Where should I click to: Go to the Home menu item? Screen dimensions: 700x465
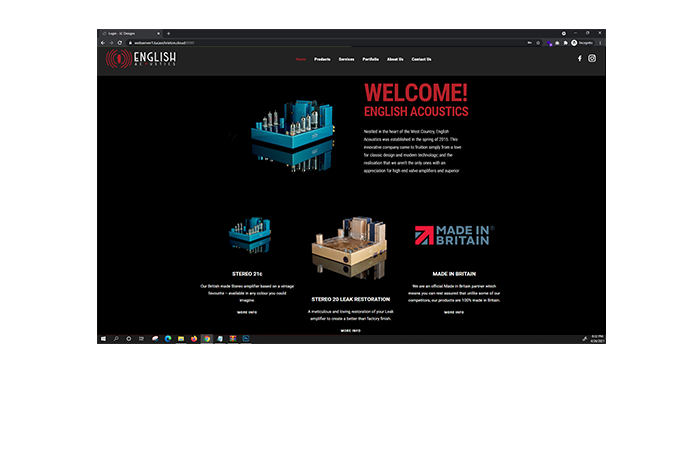click(301, 59)
